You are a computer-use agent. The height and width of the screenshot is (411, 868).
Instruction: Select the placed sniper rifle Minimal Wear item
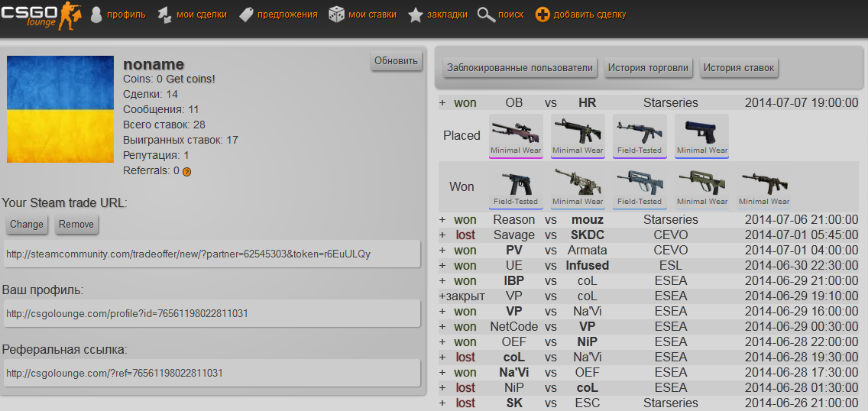pos(516,136)
